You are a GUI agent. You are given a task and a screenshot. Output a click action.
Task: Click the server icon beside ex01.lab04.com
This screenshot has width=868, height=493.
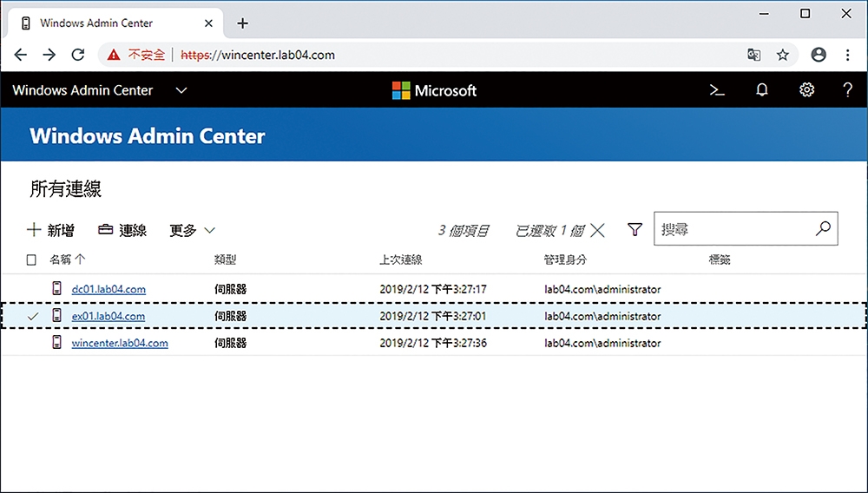tap(56, 315)
